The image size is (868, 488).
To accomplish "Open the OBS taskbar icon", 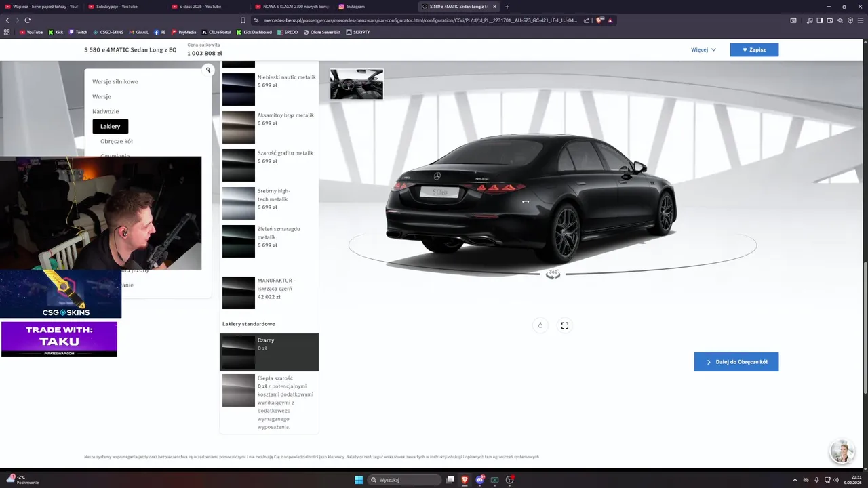I will coord(509,480).
